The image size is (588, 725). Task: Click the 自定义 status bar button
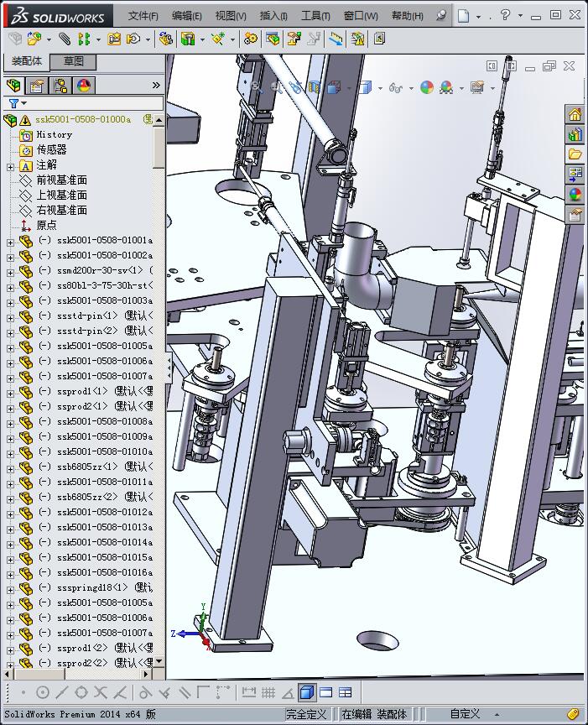465,714
